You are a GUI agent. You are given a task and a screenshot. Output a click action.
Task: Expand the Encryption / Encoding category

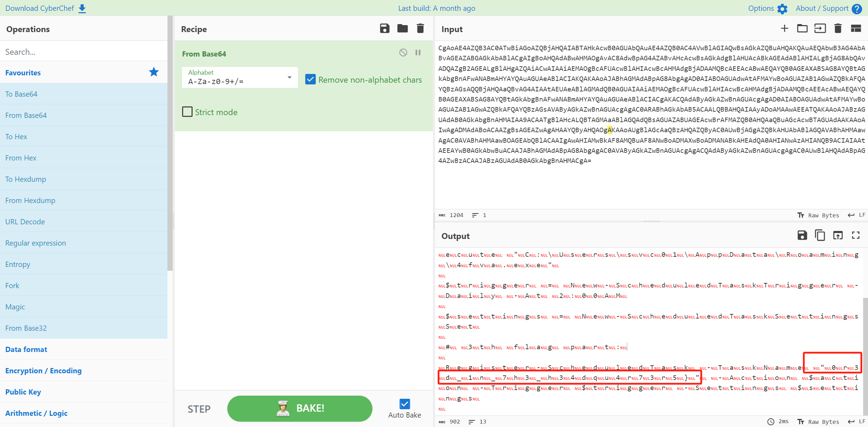tap(43, 370)
